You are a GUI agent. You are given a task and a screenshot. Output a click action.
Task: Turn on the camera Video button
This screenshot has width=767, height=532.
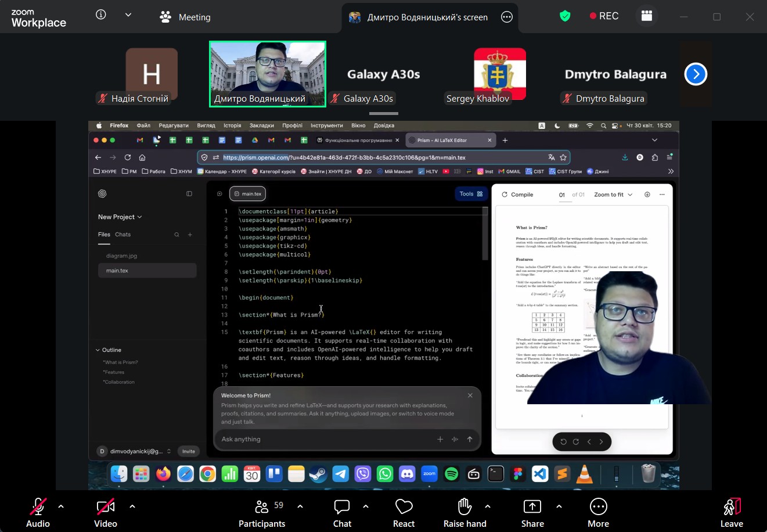pyautogui.click(x=106, y=513)
